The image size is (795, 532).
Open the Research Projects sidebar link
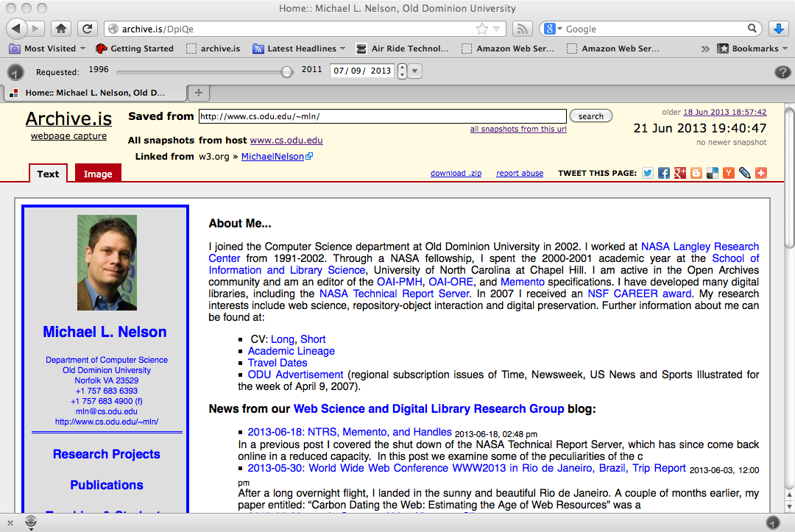(x=107, y=454)
